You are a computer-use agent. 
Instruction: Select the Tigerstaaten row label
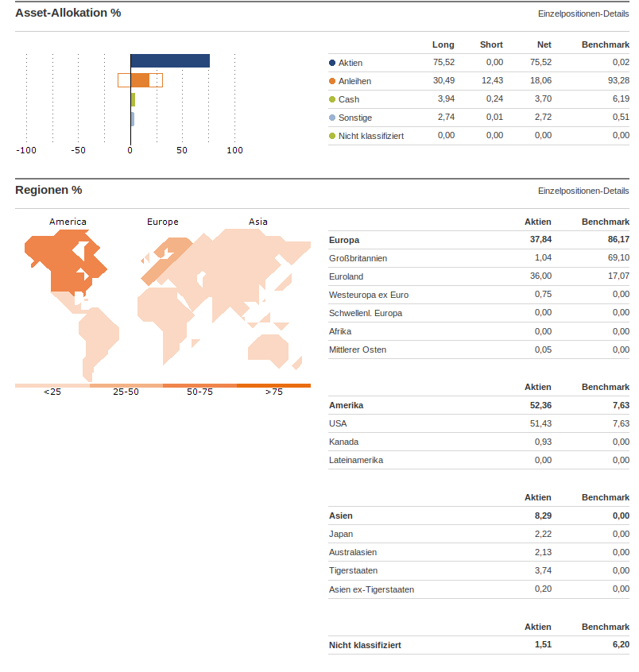click(x=354, y=571)
